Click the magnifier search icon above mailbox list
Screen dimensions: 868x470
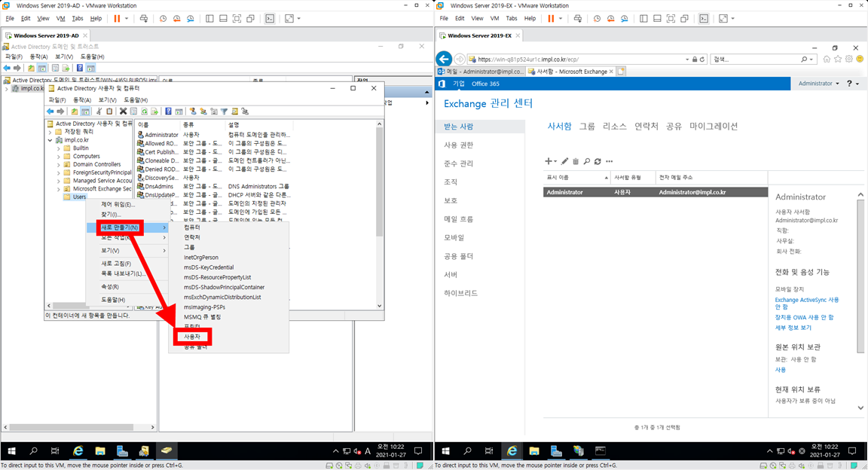point(587,161)
